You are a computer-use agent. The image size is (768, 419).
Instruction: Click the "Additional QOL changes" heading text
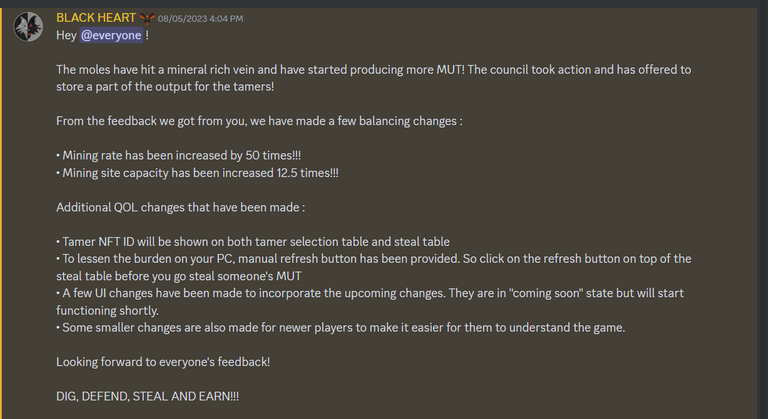tap(180, 207)
